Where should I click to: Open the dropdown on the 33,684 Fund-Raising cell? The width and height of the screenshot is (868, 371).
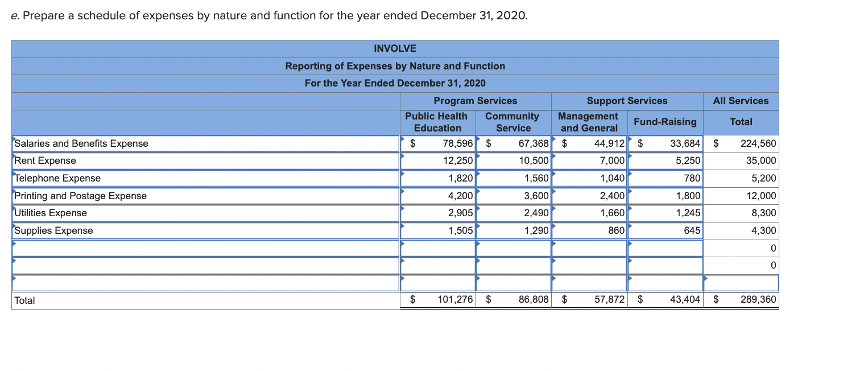click(630, 138)
